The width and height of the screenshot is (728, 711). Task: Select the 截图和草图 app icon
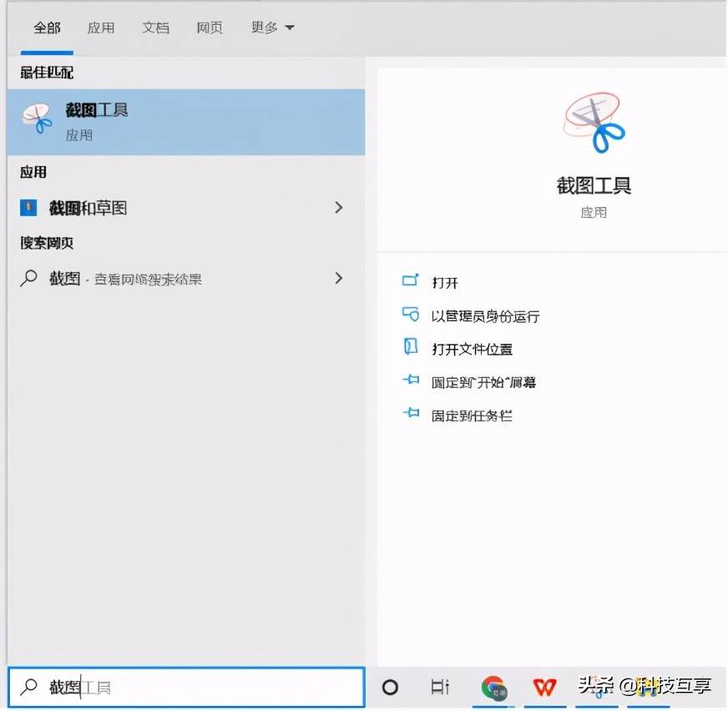point(29,206)
